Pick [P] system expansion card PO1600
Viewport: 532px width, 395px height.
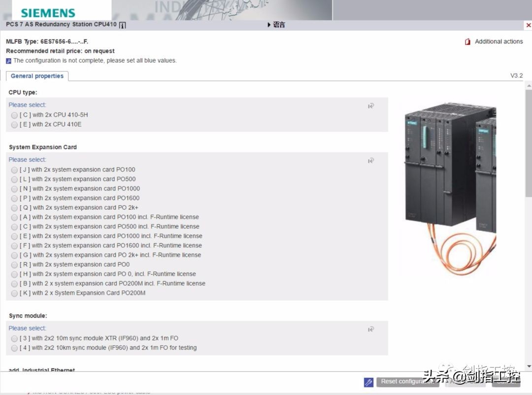tap(14, 198)
